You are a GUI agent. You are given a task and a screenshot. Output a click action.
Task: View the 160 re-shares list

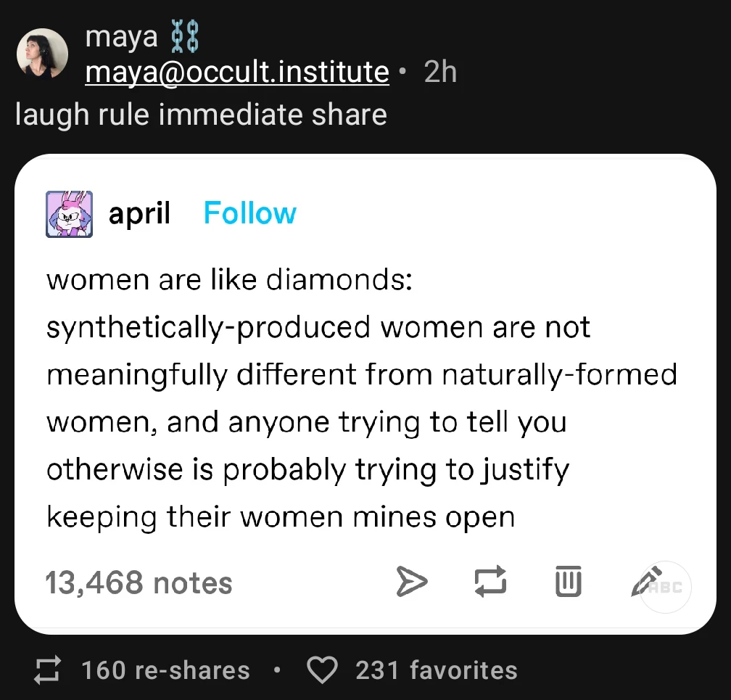(165, 670)
